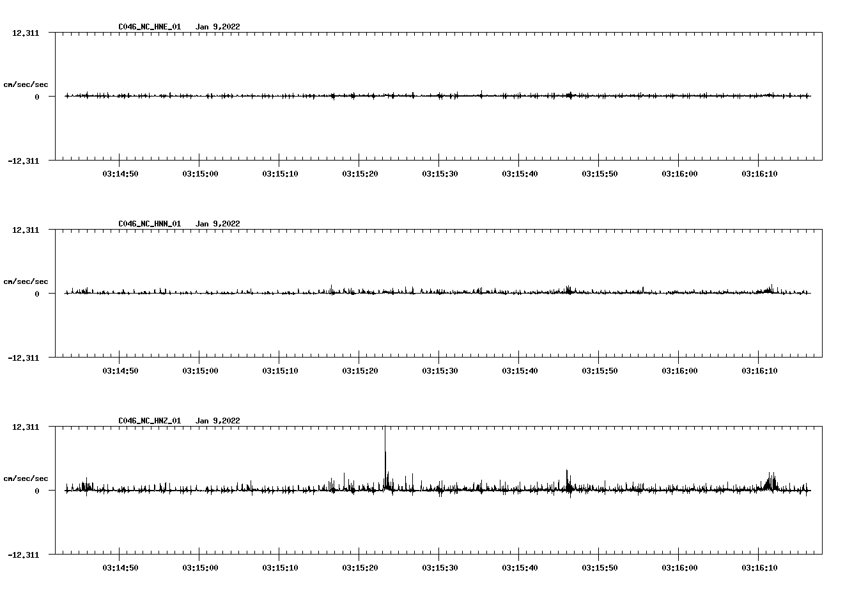Image resolution: width=868 pixels, height=591 pixels.
Task: Click the zero axis label on HNZ plot
Action: 37,491
